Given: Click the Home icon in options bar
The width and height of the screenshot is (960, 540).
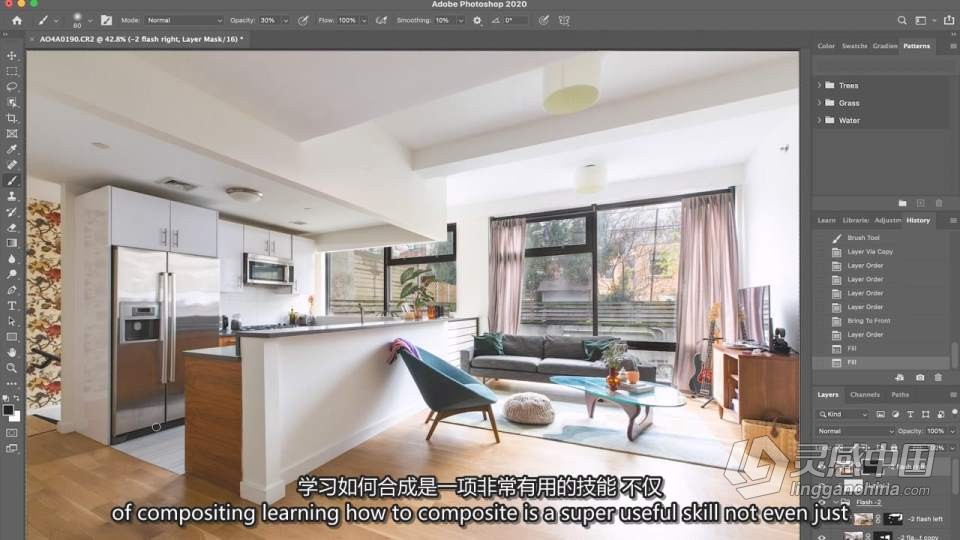Looking at the screenshot, I should [17, 20].
